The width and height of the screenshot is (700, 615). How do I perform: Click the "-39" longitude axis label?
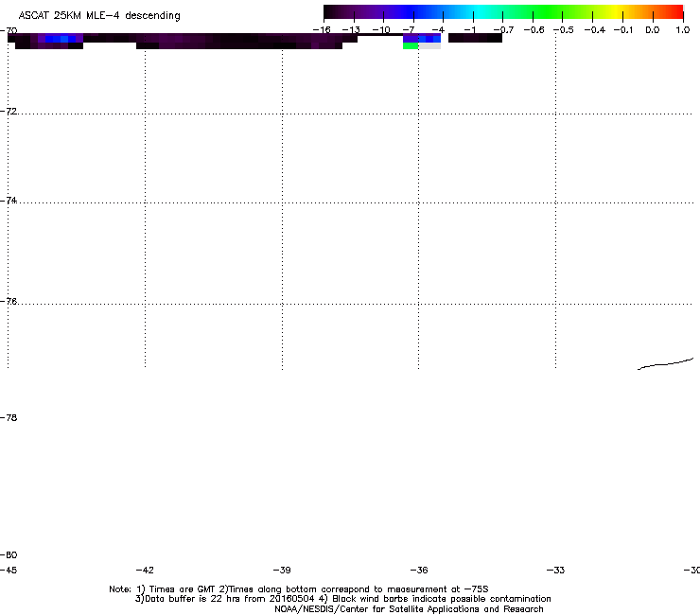click(282, 570)
